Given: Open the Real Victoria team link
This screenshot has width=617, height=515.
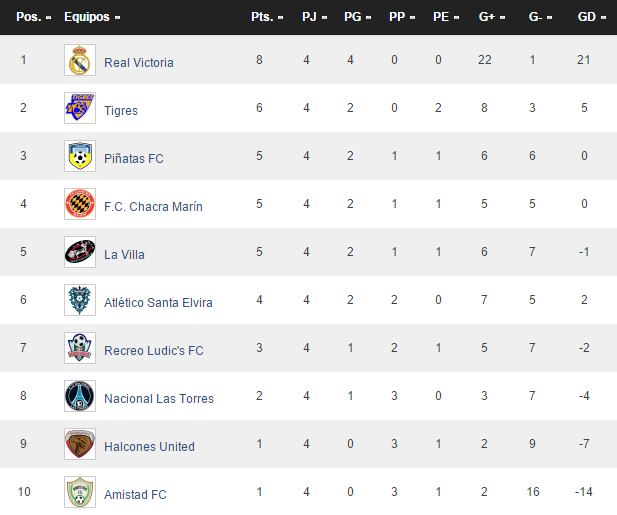Looking at the screenshot, I should (138, 62).
